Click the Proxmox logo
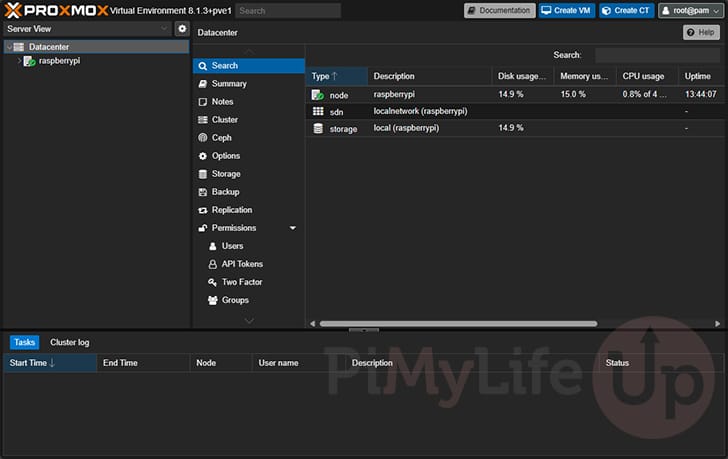 [x=56, y=10]
